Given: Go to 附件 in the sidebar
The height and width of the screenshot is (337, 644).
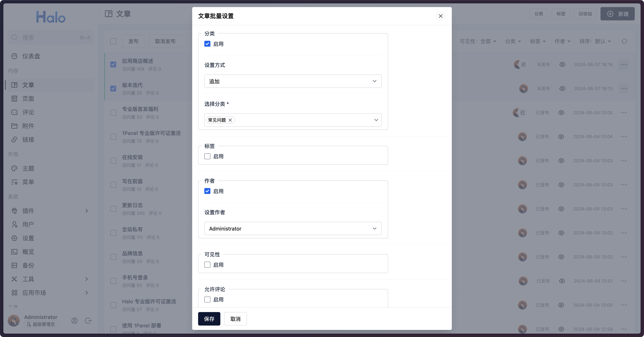Looking at the screenshot, I should tap(28, 126).
